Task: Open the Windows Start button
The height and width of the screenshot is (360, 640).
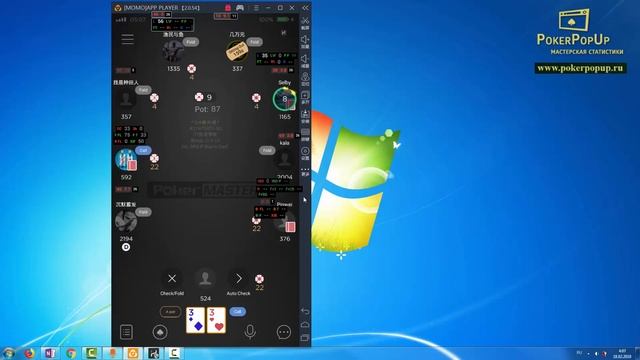Action: [8, 353]
